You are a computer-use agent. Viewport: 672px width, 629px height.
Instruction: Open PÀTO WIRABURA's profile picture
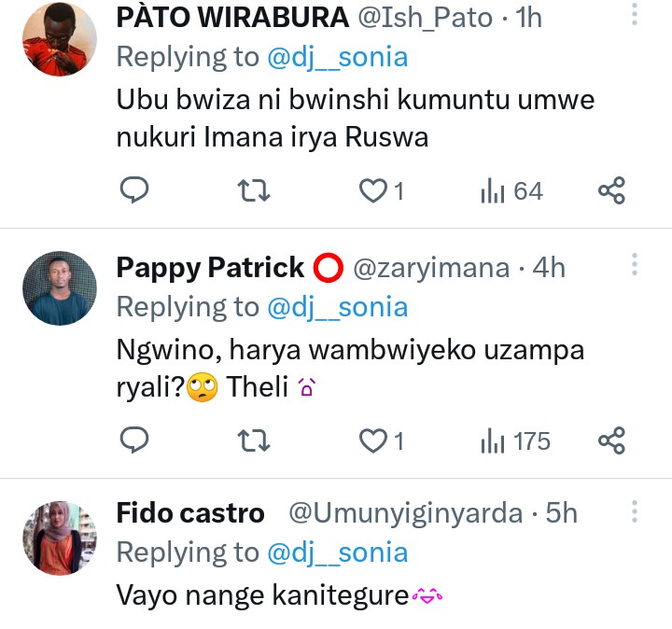pyautogui.click(x=60, y=39)
